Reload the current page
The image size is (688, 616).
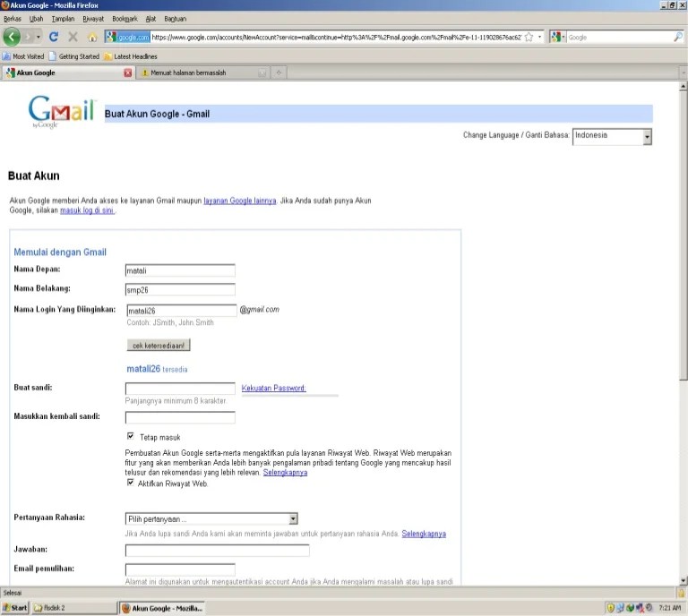tap(54, 37)
